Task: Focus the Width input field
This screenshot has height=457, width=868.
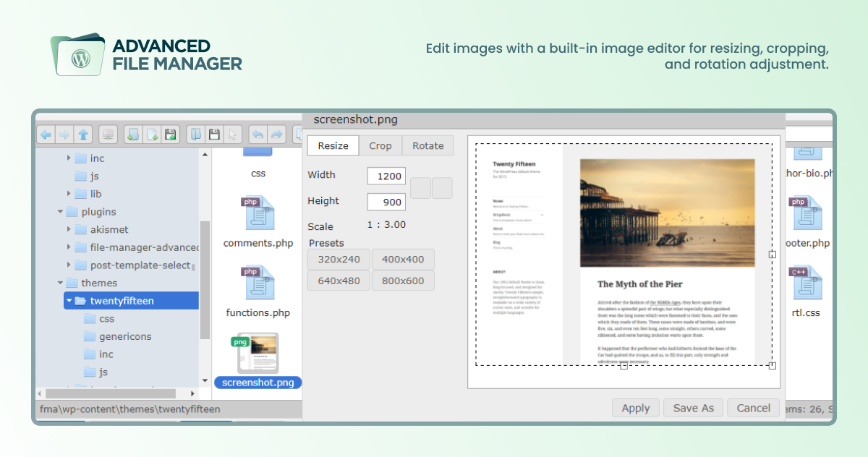Action: tap(386, 176)
